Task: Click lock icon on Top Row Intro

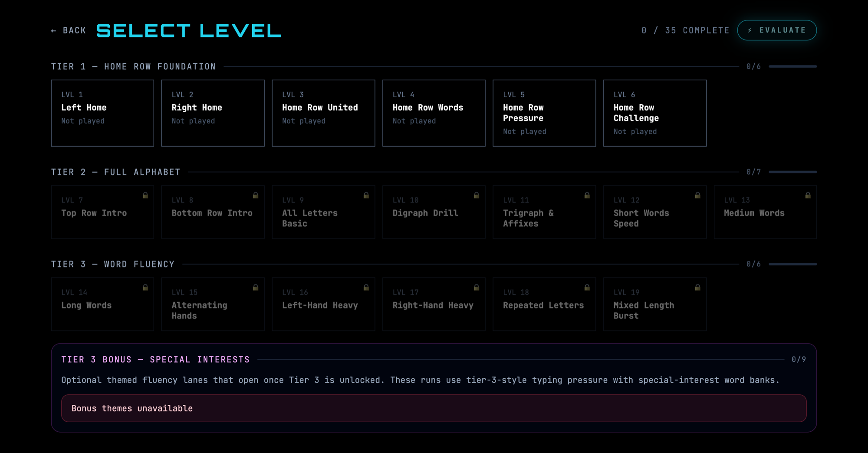Action: point(145,195)
